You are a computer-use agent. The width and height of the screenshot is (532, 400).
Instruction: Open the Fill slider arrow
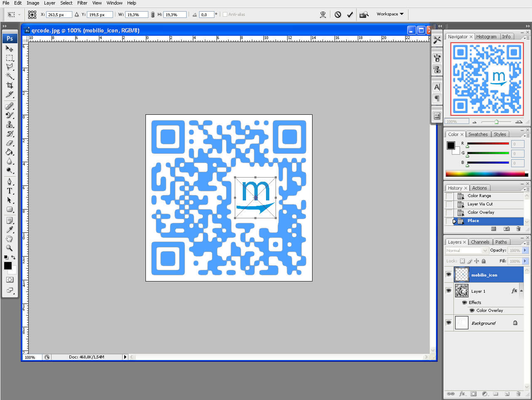coord(525,261)
